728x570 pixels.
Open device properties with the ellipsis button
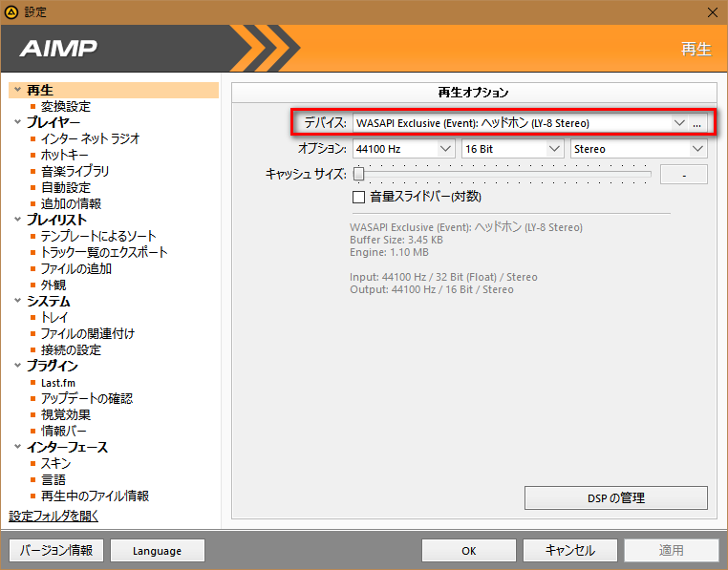tap(697, 123)
